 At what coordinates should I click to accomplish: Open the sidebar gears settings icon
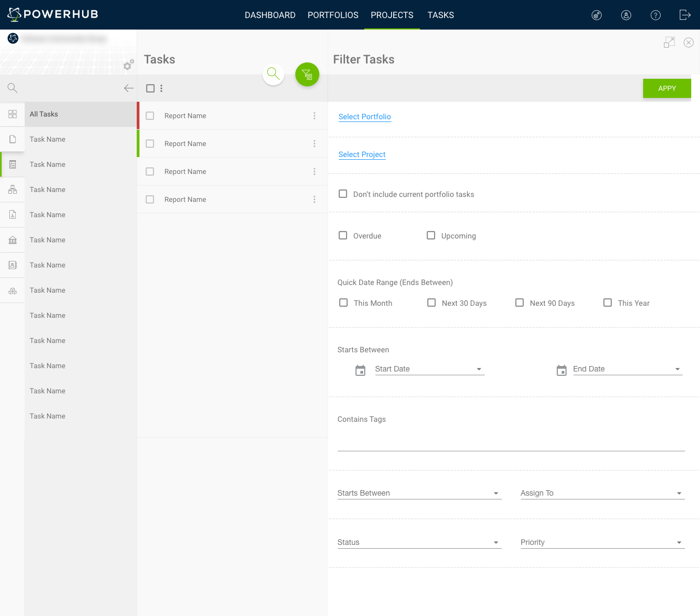[x=129, y=65]
